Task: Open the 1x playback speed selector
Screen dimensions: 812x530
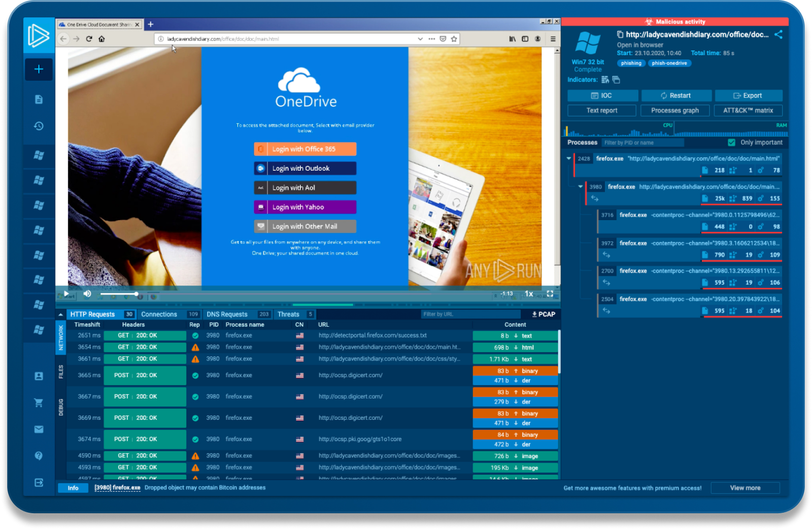Action: pyautogui.click(x=529, y=294)
